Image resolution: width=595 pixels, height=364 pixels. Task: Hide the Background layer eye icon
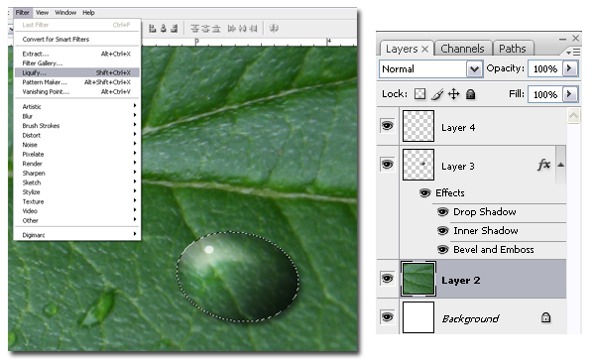(387, 317)
